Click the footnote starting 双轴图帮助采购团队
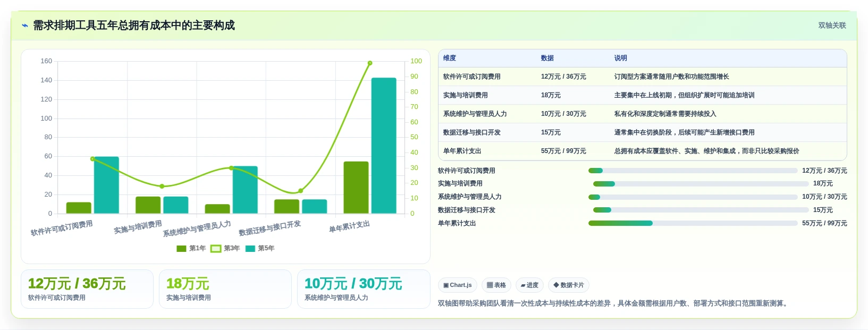 tap(614, 303)
